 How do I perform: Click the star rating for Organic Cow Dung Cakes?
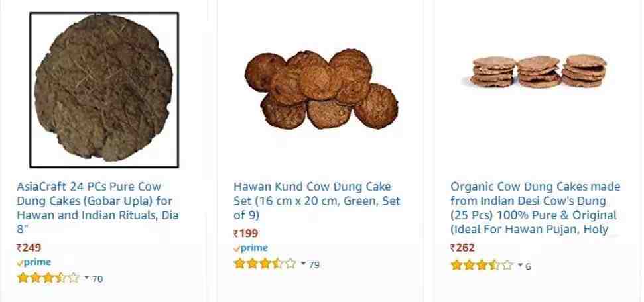click(482, 265)
